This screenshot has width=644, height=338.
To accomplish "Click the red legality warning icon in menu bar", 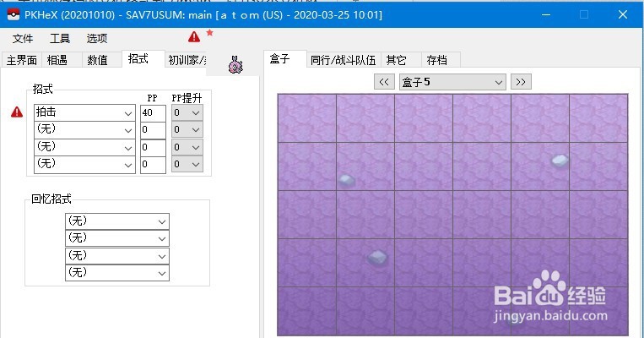I will coord(194,37).
